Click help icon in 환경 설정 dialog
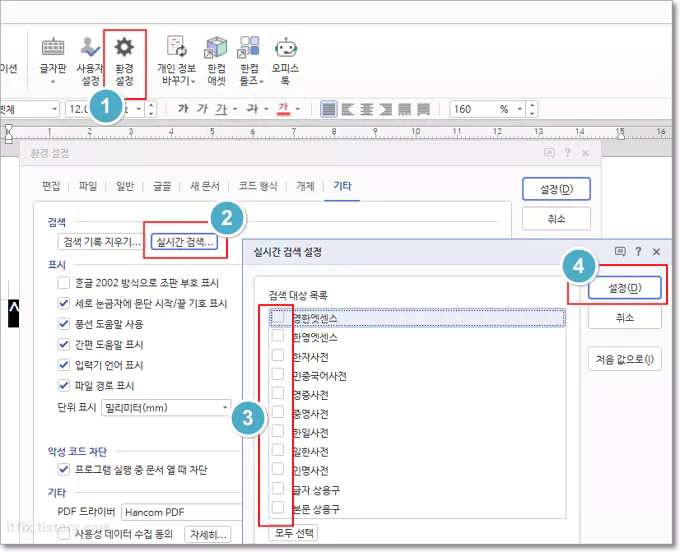This screenshot has width=680, height=552. click(x=567, y=153)
